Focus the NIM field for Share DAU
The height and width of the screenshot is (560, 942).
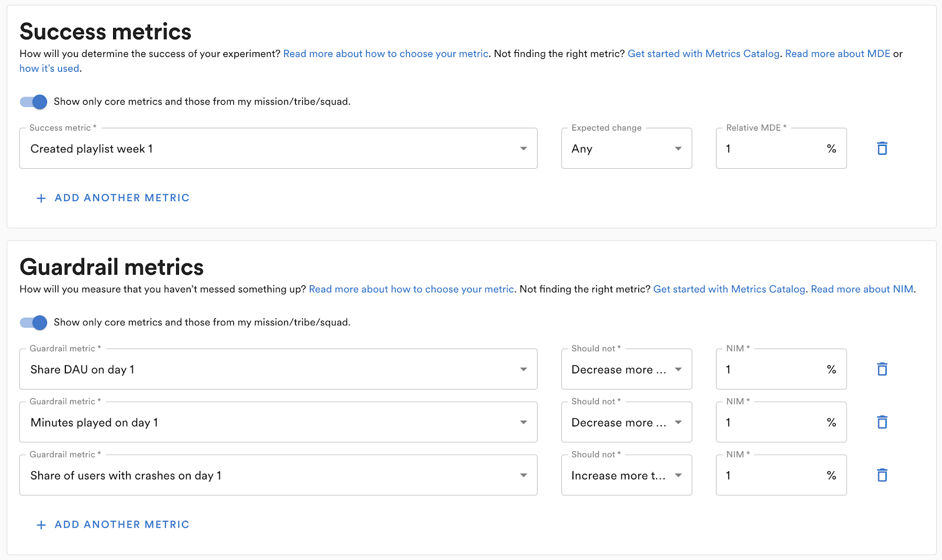click(x=771, y=369)
